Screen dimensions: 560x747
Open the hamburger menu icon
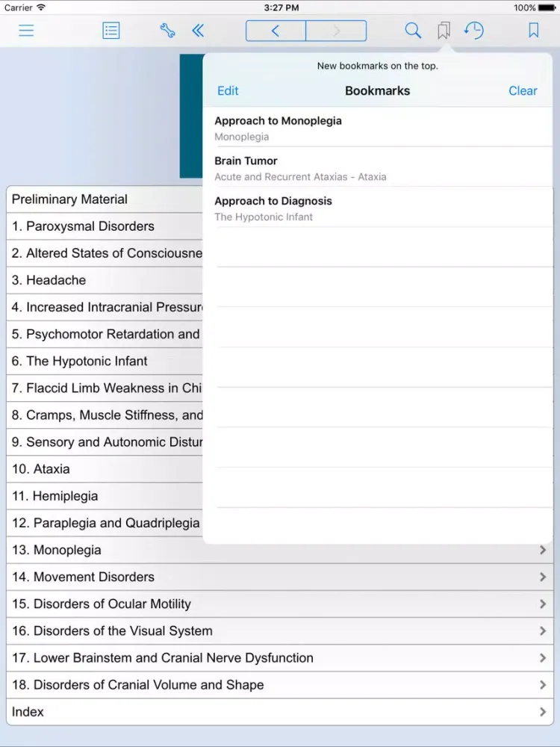pyautogui.click(x=26, y=31)
